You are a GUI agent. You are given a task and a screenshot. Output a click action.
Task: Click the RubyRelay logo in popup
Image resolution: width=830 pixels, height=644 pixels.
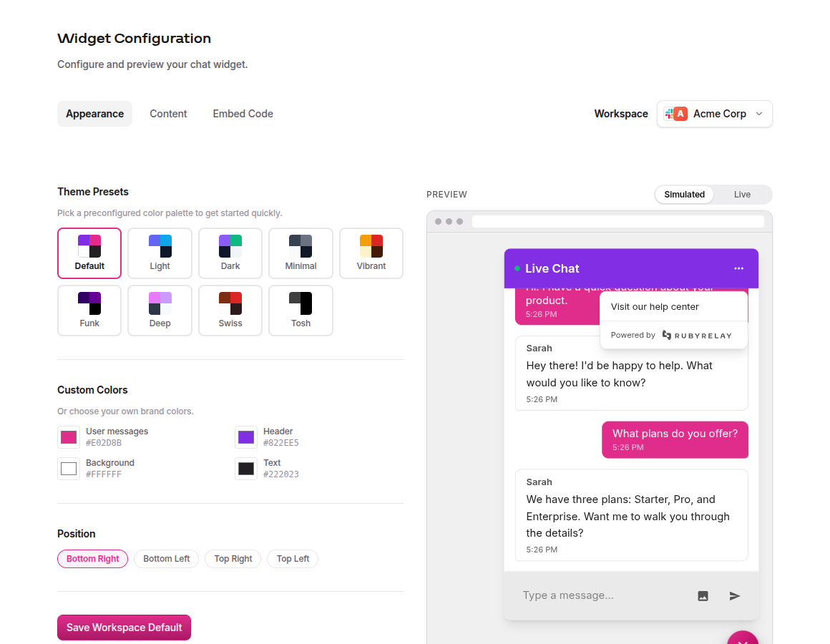pos(697,336)
